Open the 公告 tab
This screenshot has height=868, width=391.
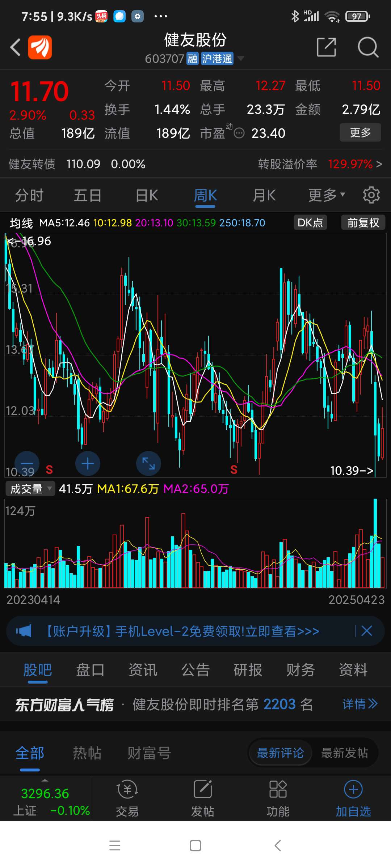tap(195, 670)
